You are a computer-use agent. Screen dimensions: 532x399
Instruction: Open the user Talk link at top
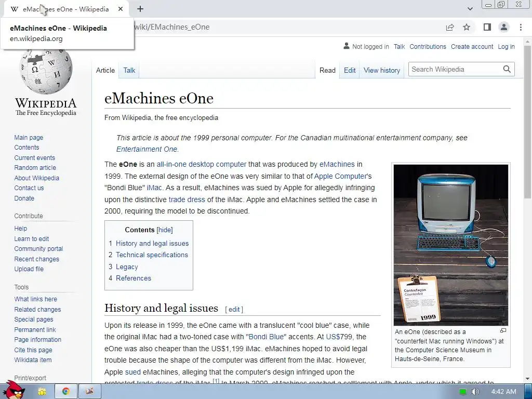(x=399, y=46)
